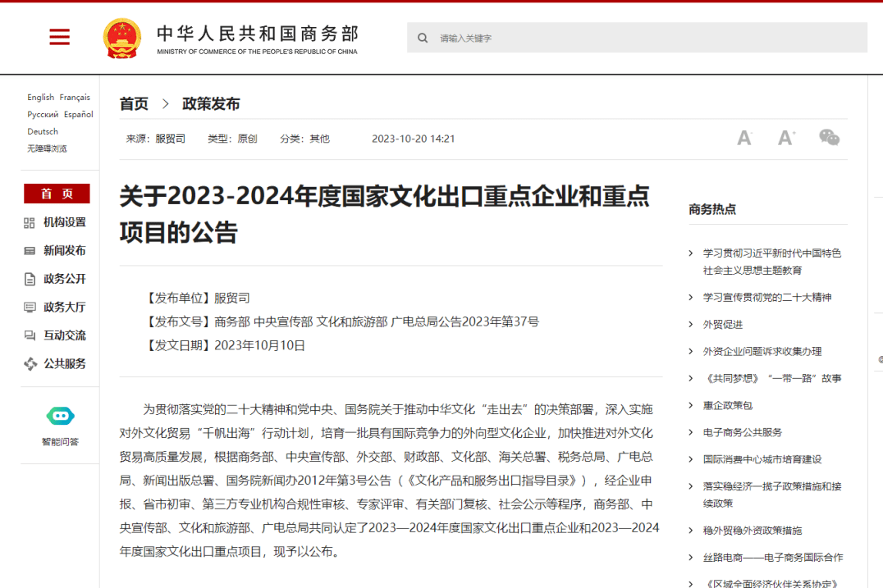Expand the 惠企政策包 hot topic item
The width and height of the screenshot is (883, 588).
click(x=727, y=405)
